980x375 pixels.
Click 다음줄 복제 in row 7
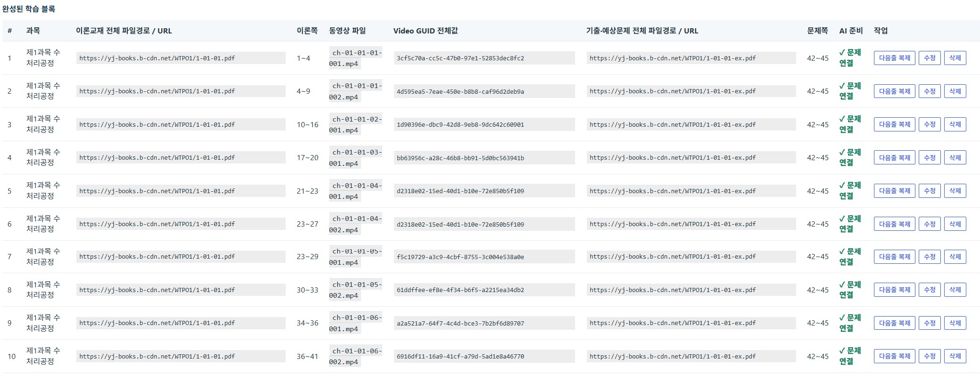[x=894, y=257]
